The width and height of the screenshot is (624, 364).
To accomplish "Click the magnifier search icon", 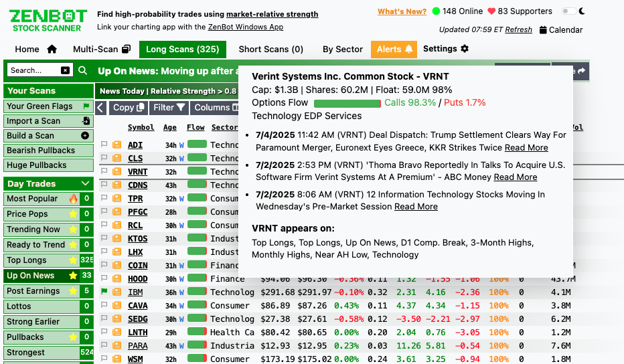I will point(83,70).
